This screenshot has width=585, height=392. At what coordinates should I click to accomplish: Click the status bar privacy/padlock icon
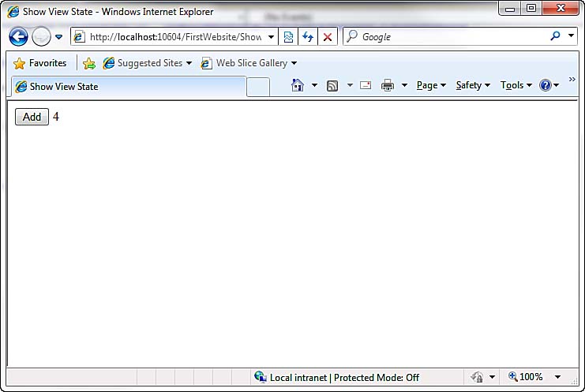(x=477, y=377)
